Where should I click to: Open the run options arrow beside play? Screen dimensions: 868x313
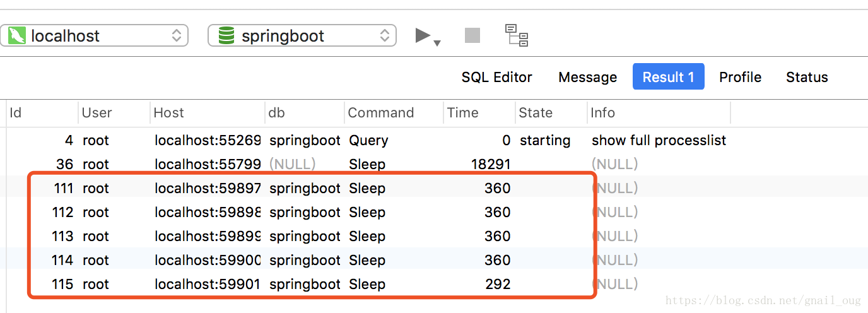[437, 44]
